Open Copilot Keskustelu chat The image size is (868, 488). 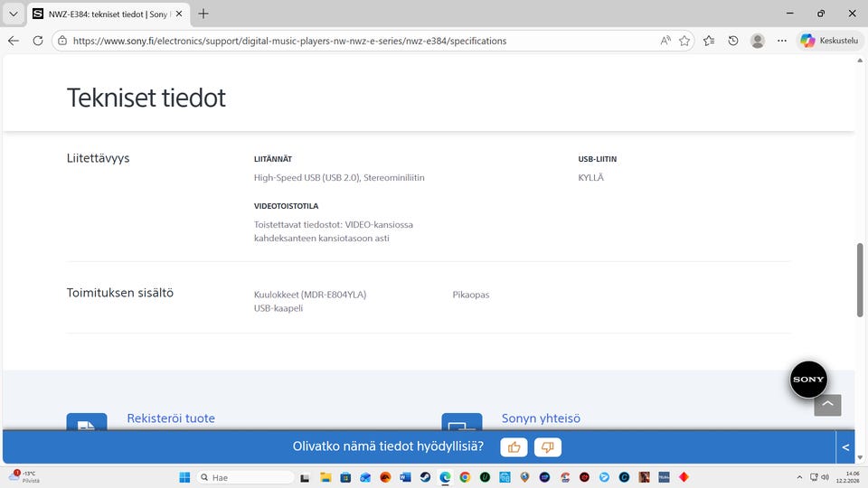tap(829, 41)
